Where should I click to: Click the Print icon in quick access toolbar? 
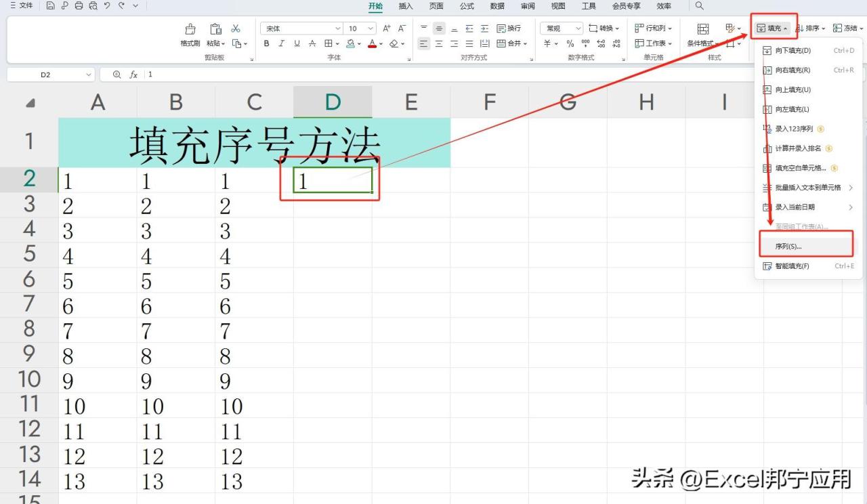click(x=79, y=5)
